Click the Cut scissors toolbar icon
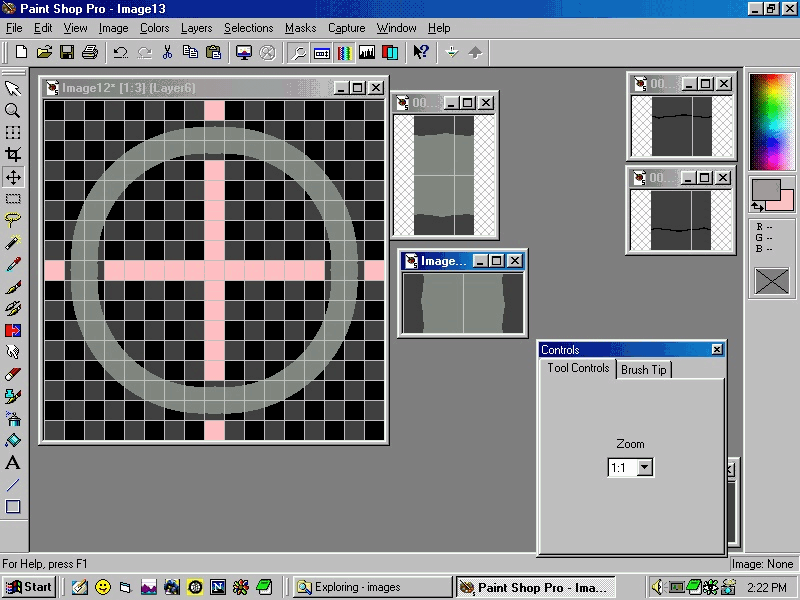This screenshot has width=800, height=600. tap(167, 52)
